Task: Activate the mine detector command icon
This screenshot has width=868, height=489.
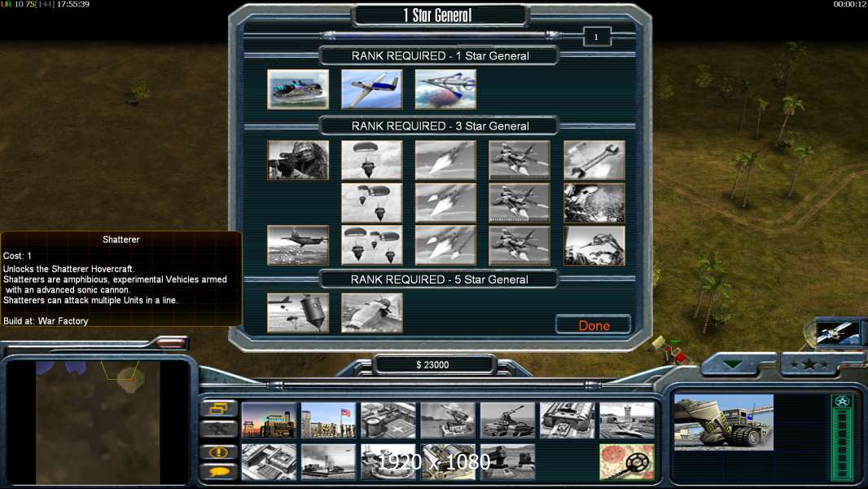Action: pyautogui.click(x=627, y=461)
